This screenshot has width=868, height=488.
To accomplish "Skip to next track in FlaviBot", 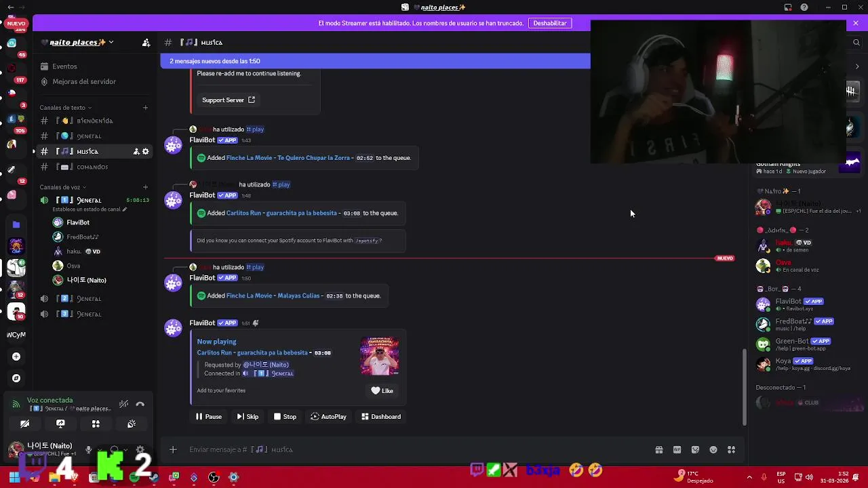I will pyautogui.click(x=248, y=417).
